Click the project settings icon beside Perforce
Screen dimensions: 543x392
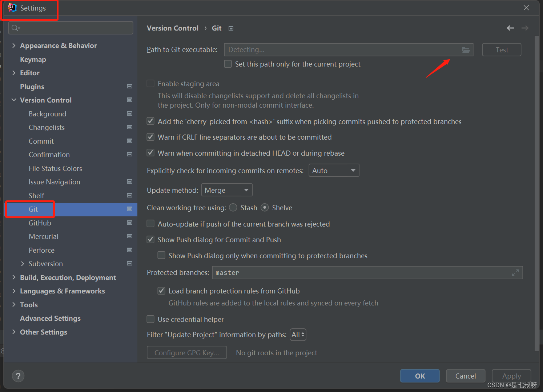129,250
